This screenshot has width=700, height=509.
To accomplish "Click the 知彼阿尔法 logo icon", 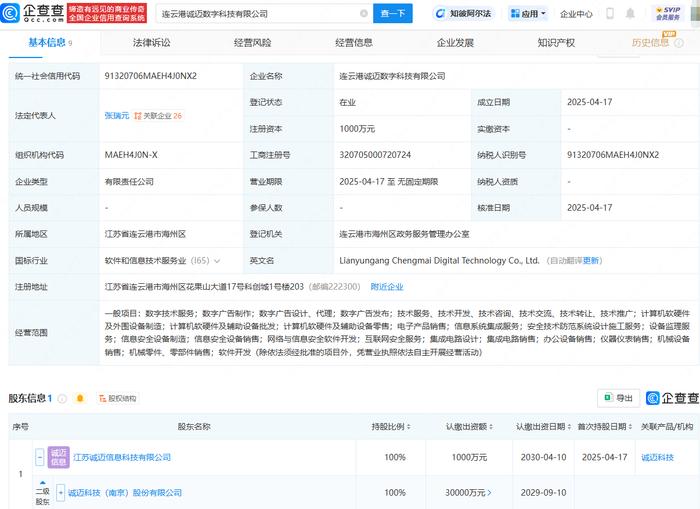I will tap(440, 14).
